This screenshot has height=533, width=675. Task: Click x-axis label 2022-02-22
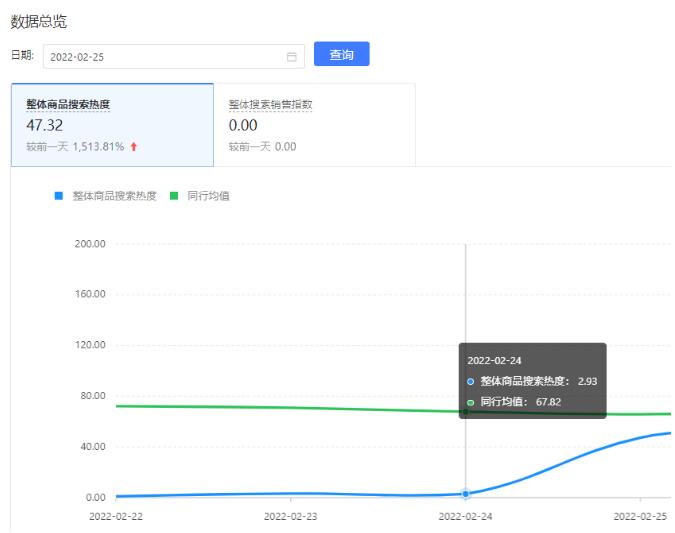pos(116,516)
